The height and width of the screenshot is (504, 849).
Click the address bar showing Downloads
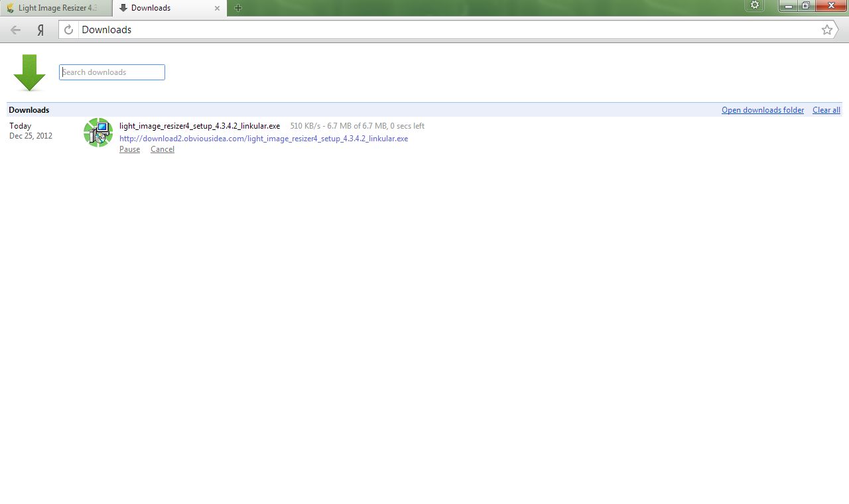pos(448,30)
